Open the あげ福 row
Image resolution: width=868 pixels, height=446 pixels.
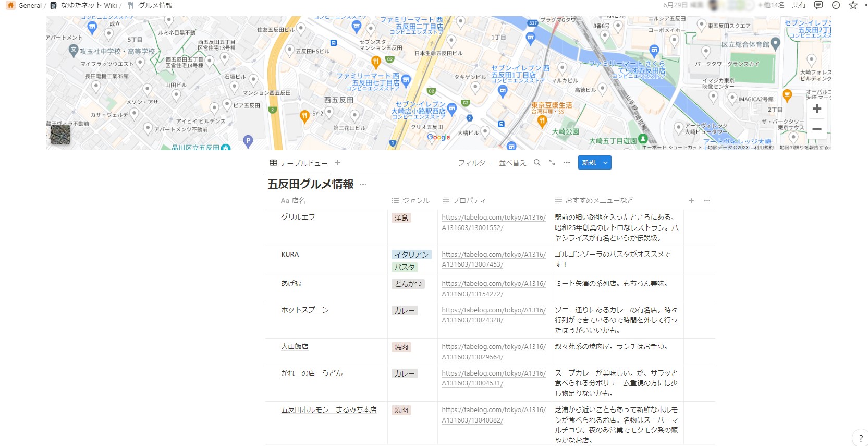[x=291, y=284]
